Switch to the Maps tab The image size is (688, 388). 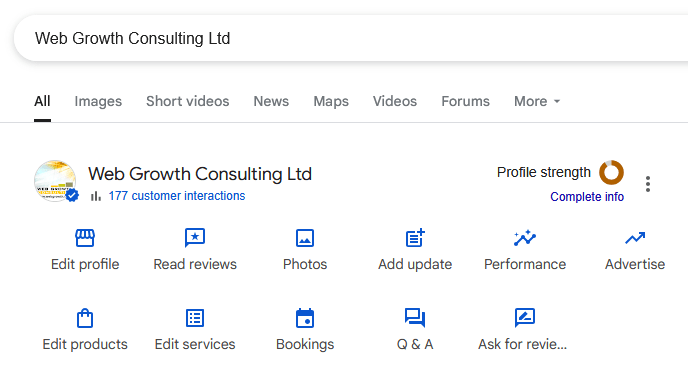click(x=331, y=101)
